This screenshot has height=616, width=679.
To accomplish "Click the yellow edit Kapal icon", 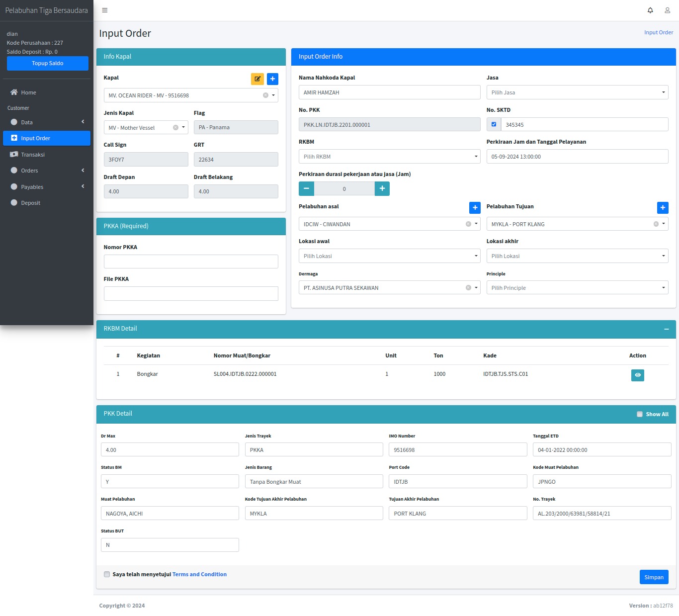I will [x=257, y=79].
